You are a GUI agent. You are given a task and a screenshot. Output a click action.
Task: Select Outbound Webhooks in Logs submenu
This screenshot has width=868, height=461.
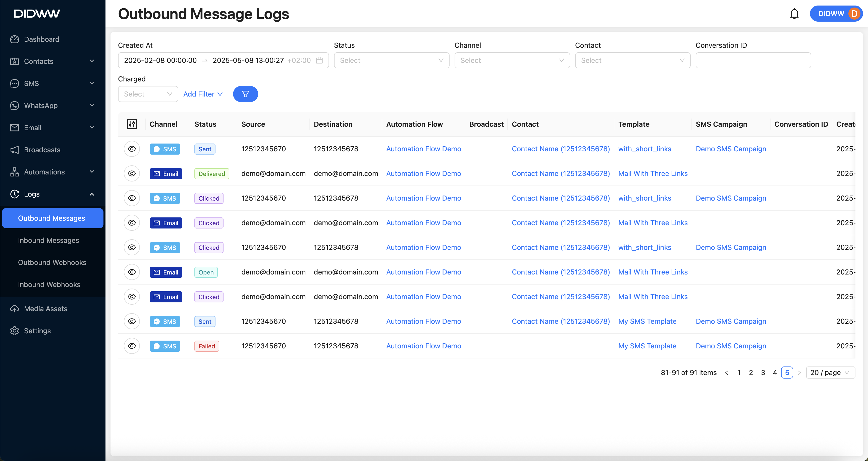[x=52, y=262]
